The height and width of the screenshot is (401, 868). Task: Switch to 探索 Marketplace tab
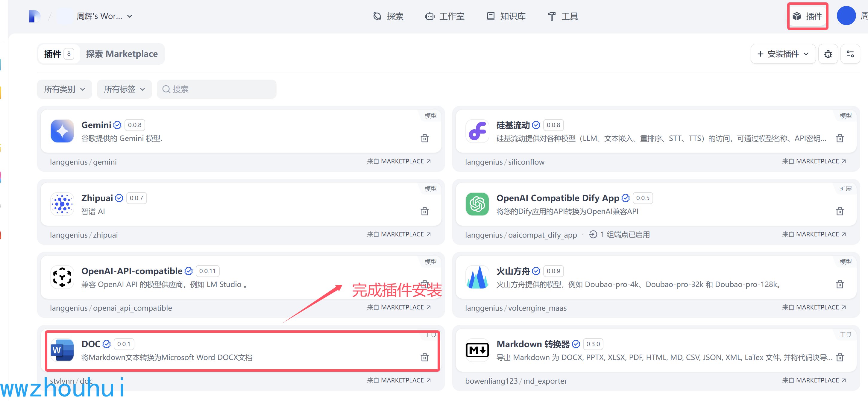pyautogui.click(x=122, y=54)
